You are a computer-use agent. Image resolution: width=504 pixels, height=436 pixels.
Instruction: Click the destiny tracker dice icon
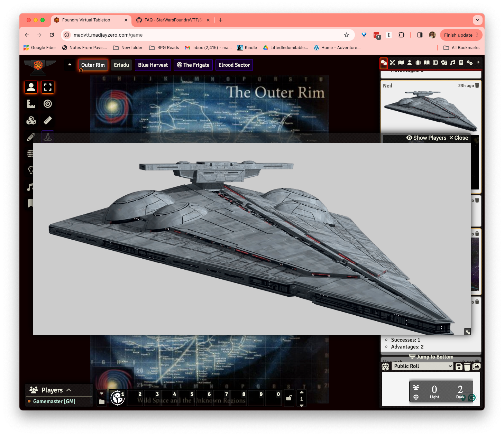click(x=416, y=397)
